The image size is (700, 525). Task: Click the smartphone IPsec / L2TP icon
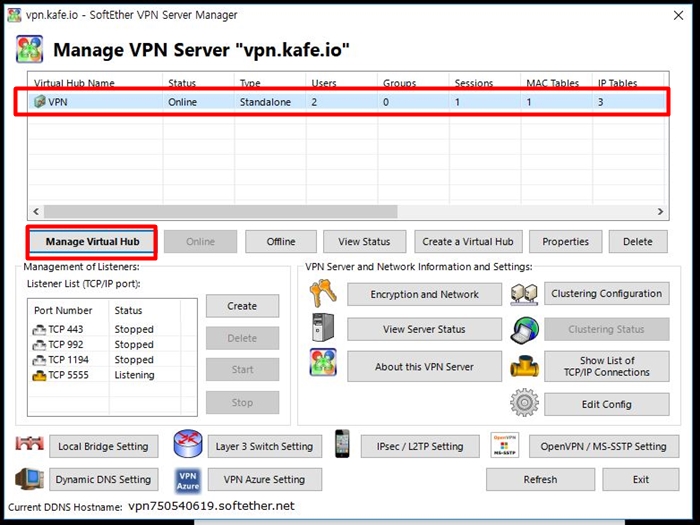tap(342, 444)
